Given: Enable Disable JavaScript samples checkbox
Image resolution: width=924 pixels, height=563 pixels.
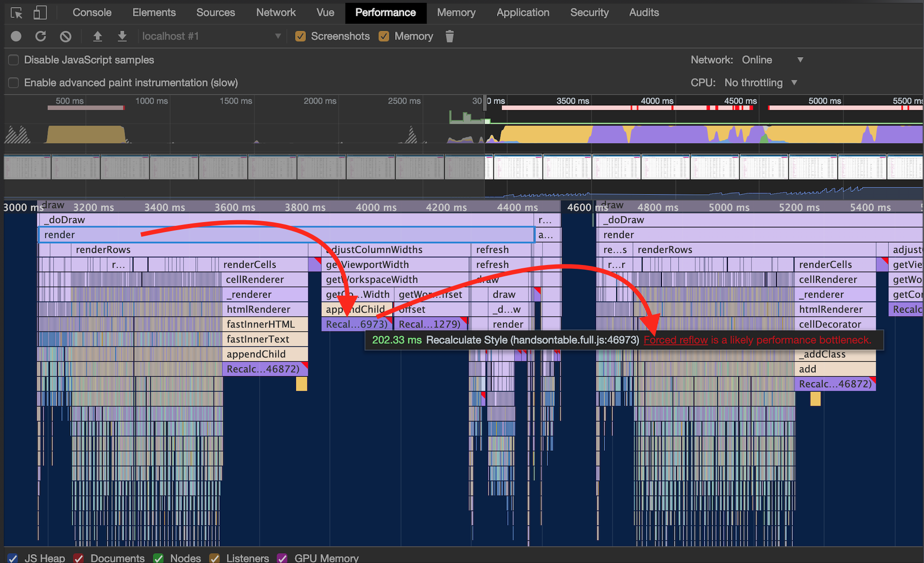Looking at the screenshot, I should 14,60.
